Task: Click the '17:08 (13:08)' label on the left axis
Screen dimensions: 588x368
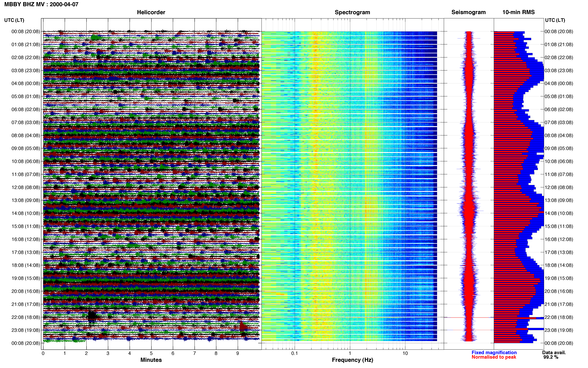Action: 26,252
